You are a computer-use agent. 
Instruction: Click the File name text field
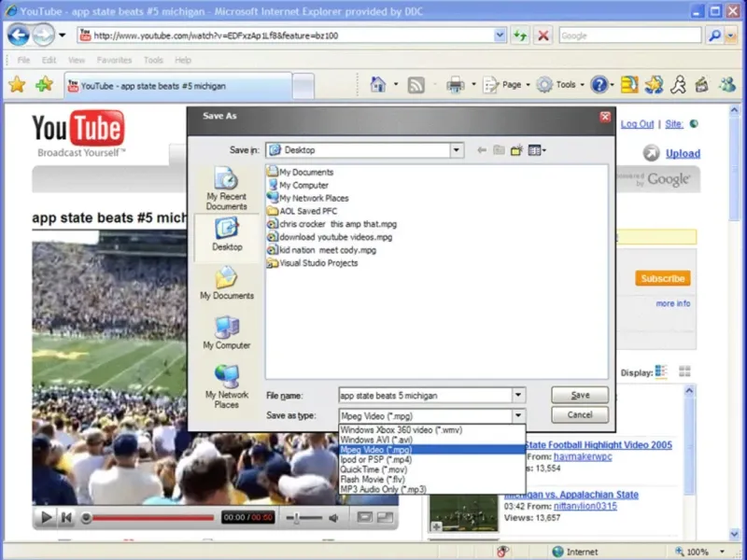(426, 395)
